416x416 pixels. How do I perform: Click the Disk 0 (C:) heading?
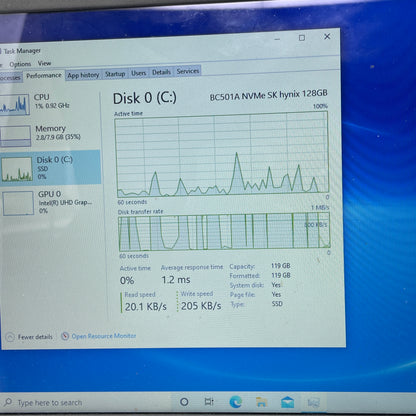pyautogui.click(x=145, y=98)
